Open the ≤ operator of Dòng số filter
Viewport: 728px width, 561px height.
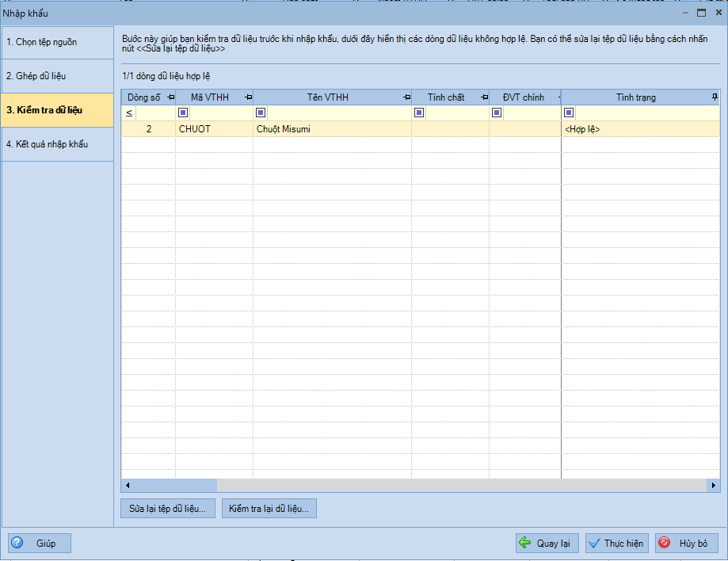coord(129,113)
